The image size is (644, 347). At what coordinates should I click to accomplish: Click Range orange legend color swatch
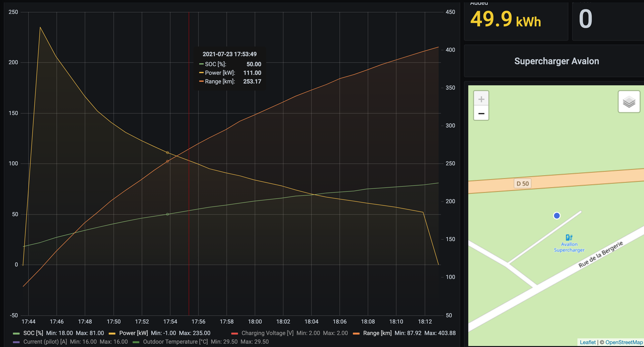point(357,333)
